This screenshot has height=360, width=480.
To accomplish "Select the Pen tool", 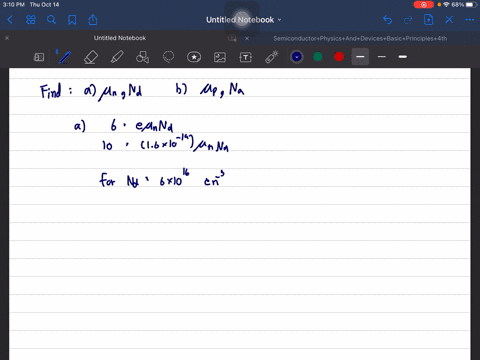I will coord(64,57).
